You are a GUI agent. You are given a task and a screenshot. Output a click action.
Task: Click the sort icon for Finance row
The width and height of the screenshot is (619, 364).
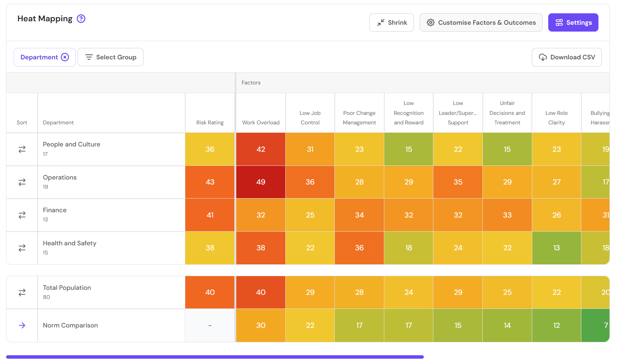point(22,215)
